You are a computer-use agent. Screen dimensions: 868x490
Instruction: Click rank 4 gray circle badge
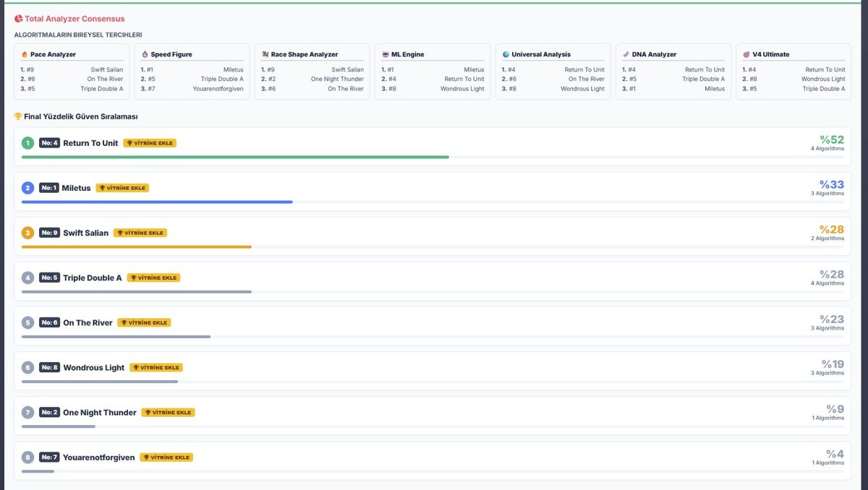[27, 278]
